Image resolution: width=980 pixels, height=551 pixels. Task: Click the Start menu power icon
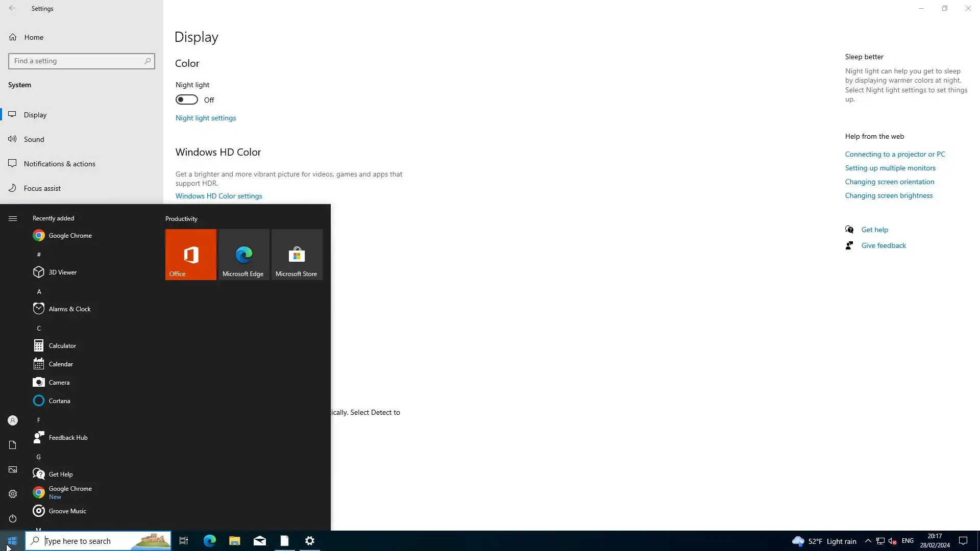(x=13, y=518)
